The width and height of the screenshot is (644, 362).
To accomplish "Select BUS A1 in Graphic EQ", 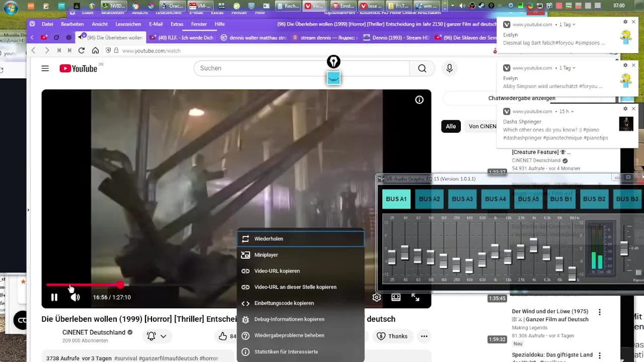I will tap(396, 199).
